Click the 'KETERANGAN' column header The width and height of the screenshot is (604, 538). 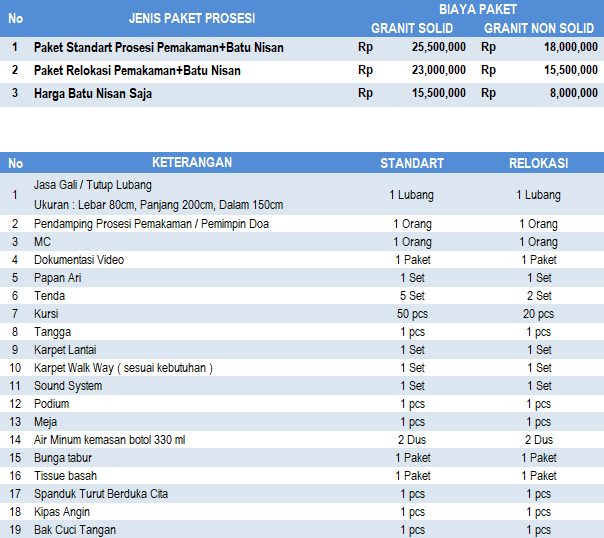pos(192,163)
